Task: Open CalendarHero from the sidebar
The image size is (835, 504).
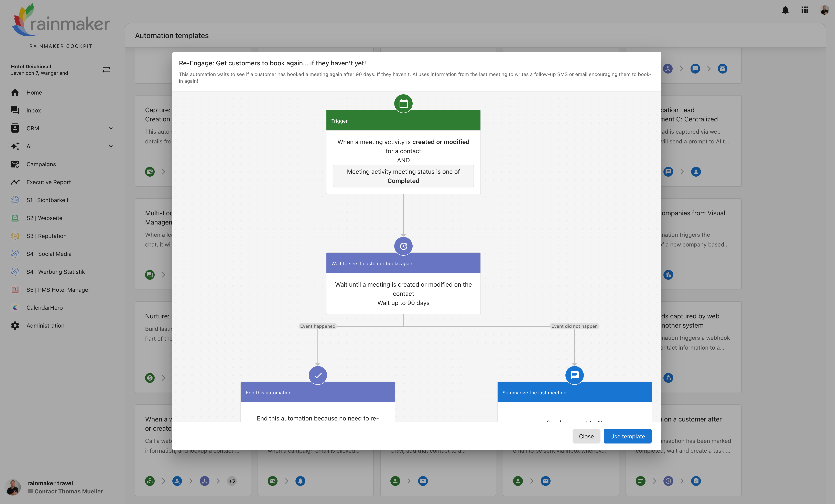Action: point(44,308)
